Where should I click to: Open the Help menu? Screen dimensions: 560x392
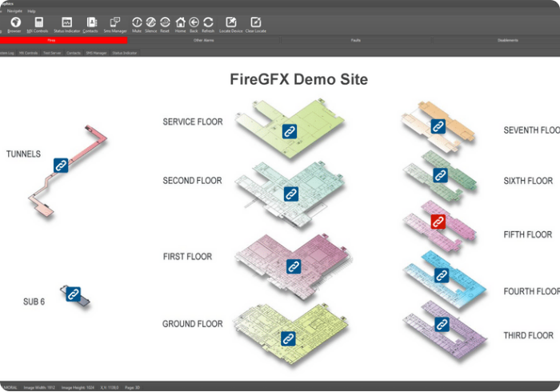click(x=31, y=11)
